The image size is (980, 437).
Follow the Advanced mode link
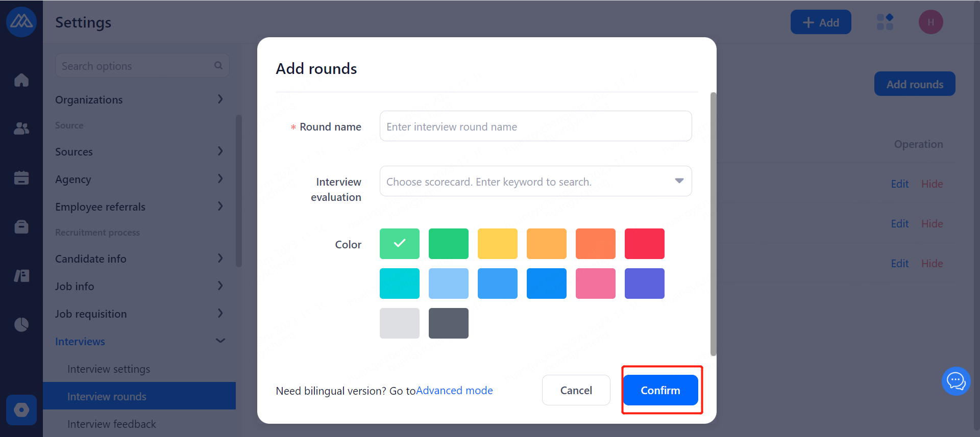point(454,391)
